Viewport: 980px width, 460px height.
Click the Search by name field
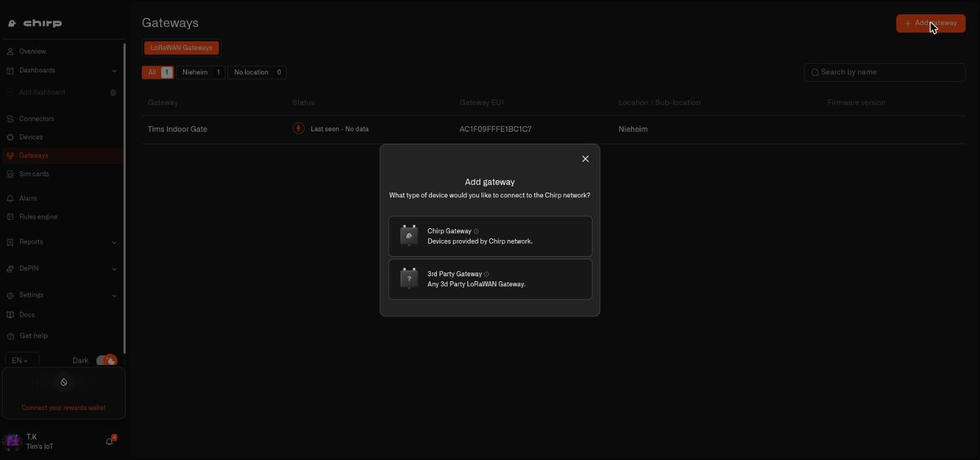[x=884, y=72]
